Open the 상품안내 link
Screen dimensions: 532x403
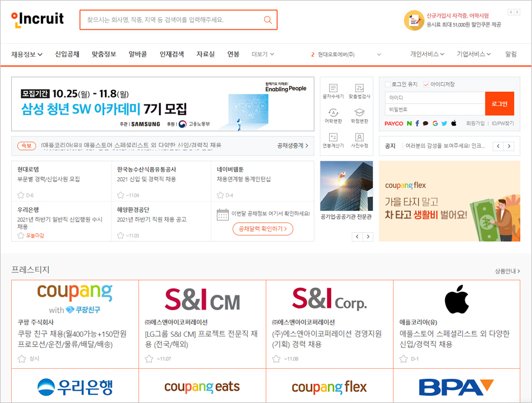[507, 271]
